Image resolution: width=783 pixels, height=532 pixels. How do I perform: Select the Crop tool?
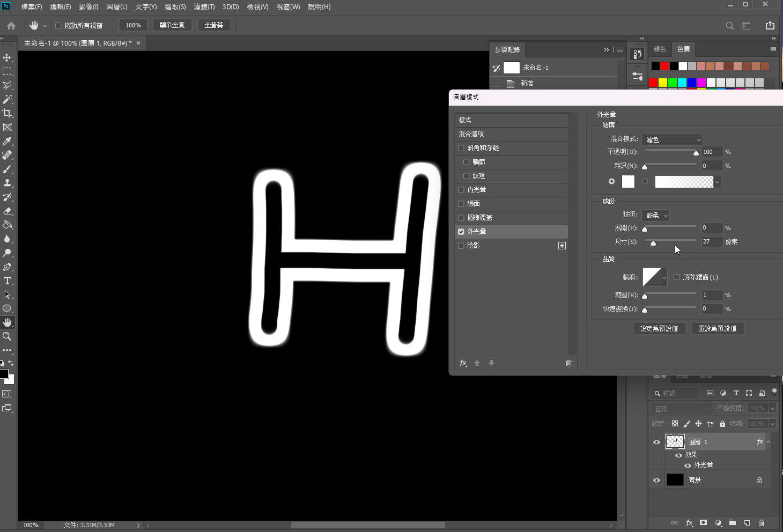coord(7,113)
